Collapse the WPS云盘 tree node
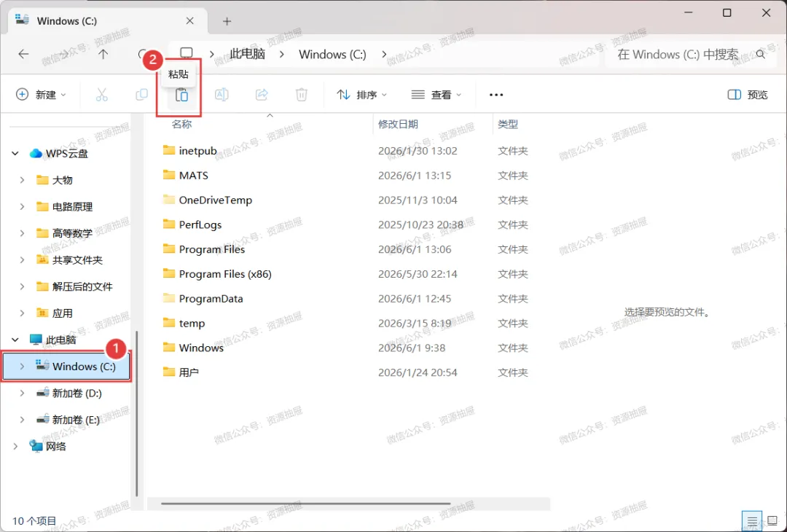 [15, 154]
